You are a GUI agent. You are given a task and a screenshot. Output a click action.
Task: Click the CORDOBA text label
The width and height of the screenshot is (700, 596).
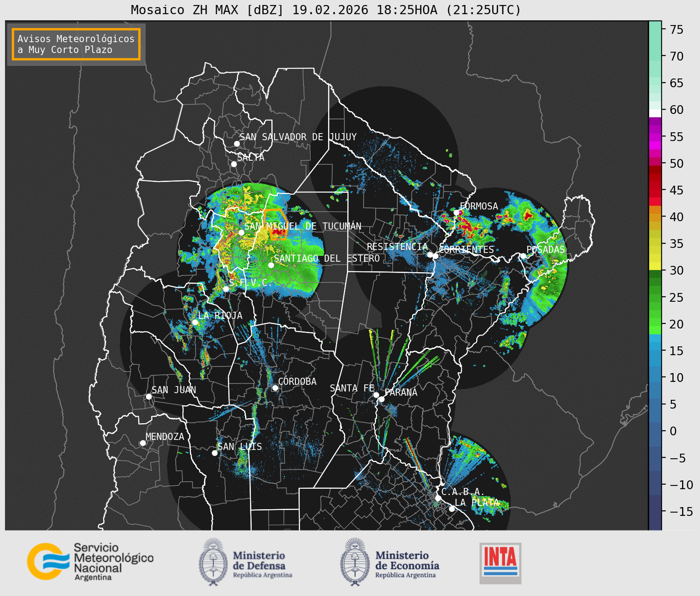tap(297, 381)
